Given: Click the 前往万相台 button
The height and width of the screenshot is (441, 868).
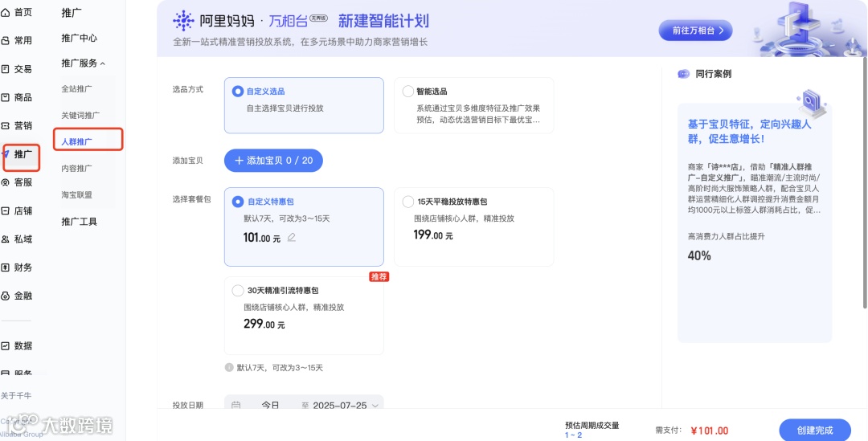Looking at the screenshot, I should click(x=695, y=31).
